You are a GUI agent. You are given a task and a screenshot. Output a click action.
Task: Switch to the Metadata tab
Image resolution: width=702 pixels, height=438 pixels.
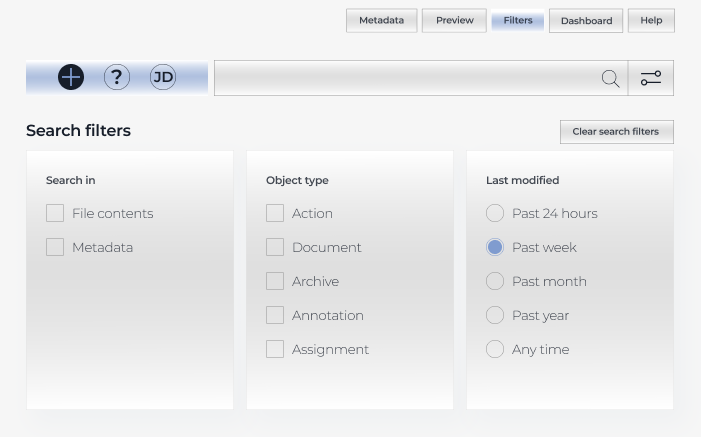[x=381, y=20]
